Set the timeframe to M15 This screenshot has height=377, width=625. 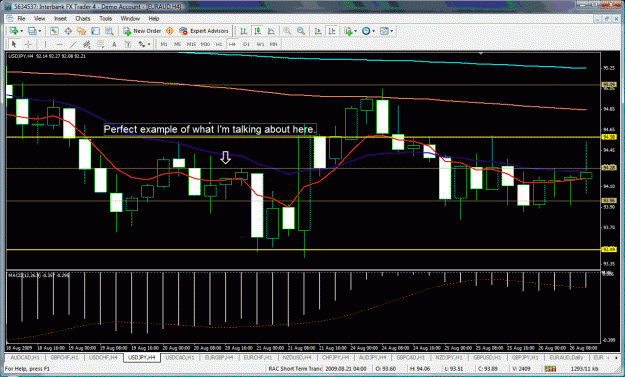pos(191,44)
